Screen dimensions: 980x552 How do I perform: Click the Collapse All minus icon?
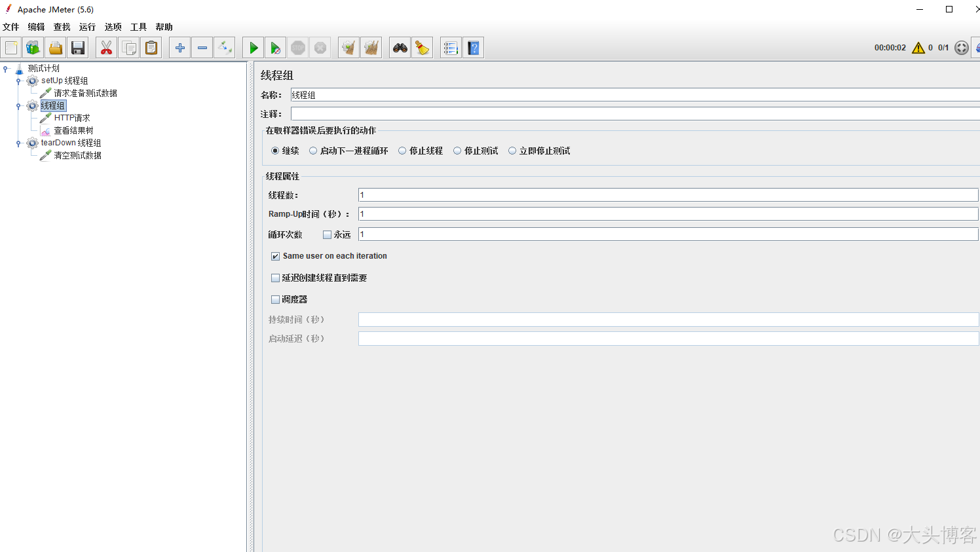[202, 48]
